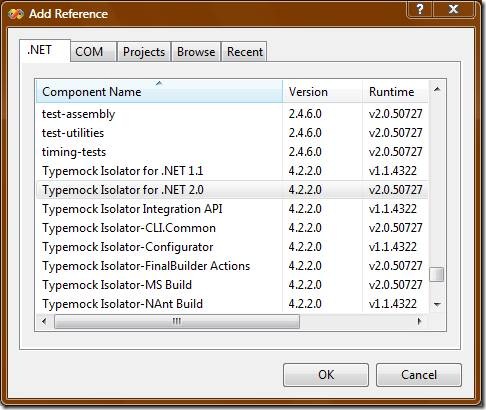Image resolution: width=486 pixels, height=410 pixels.
Task: Sort by Runtime column header
Action: pyautogui.click(x=395, y=92)
